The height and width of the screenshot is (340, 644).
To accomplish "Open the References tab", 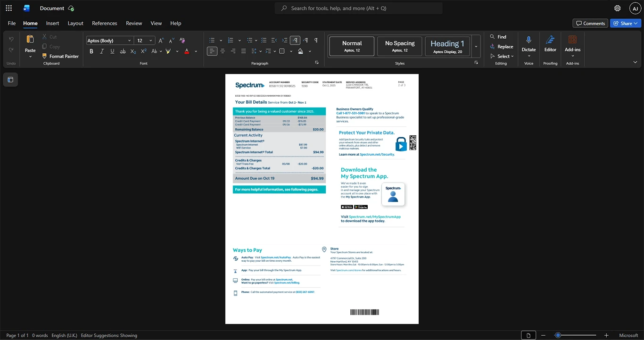I will point(105,23).
